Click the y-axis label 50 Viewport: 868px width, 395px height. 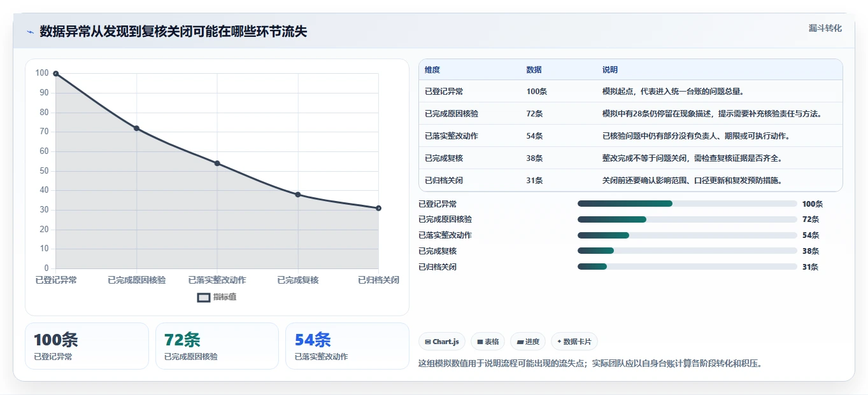click(44, 170)
